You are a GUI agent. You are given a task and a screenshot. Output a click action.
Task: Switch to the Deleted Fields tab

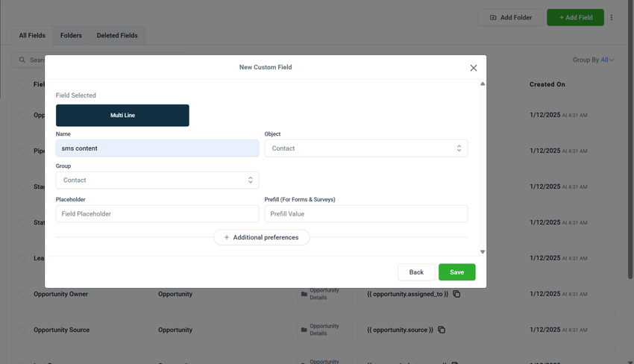coord(117,36)
